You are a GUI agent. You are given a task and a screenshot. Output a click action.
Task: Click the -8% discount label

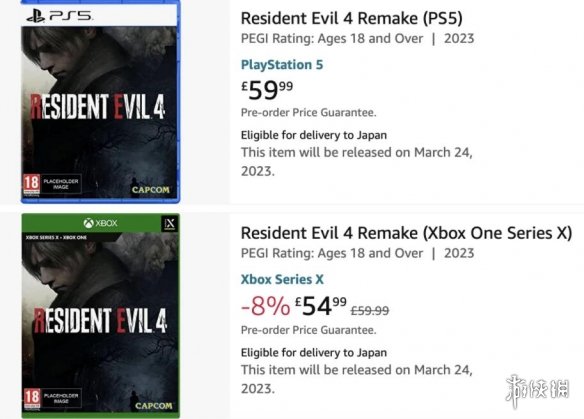266,306
